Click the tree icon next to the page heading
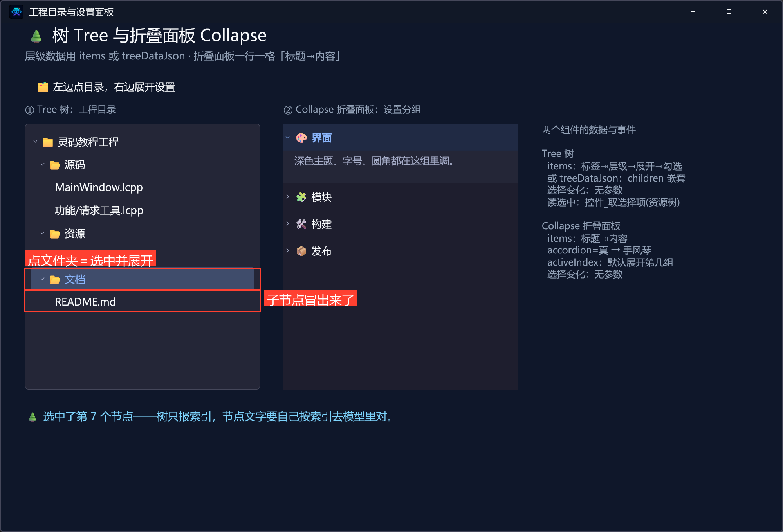 pyautogui.click(x=36, y=36)
